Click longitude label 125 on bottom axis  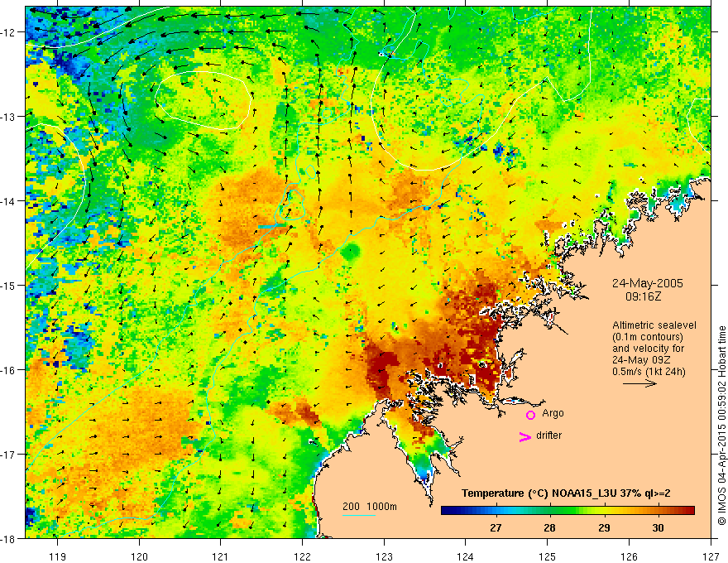click(548, 556)
